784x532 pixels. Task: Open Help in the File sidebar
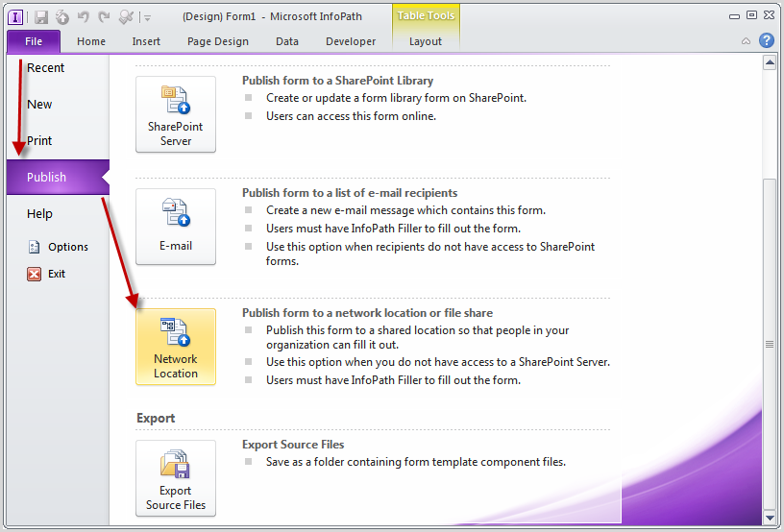pyautogui.click(x=39, y=214)
